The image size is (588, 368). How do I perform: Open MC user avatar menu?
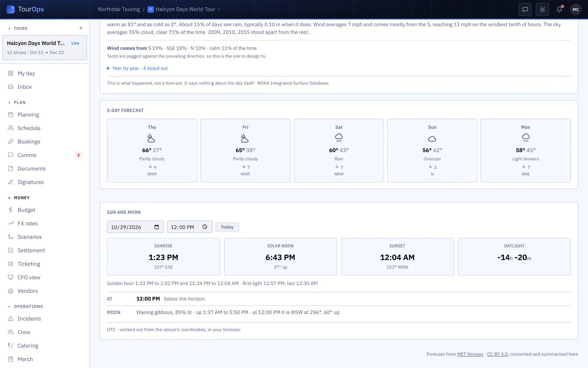pos(576,10)
